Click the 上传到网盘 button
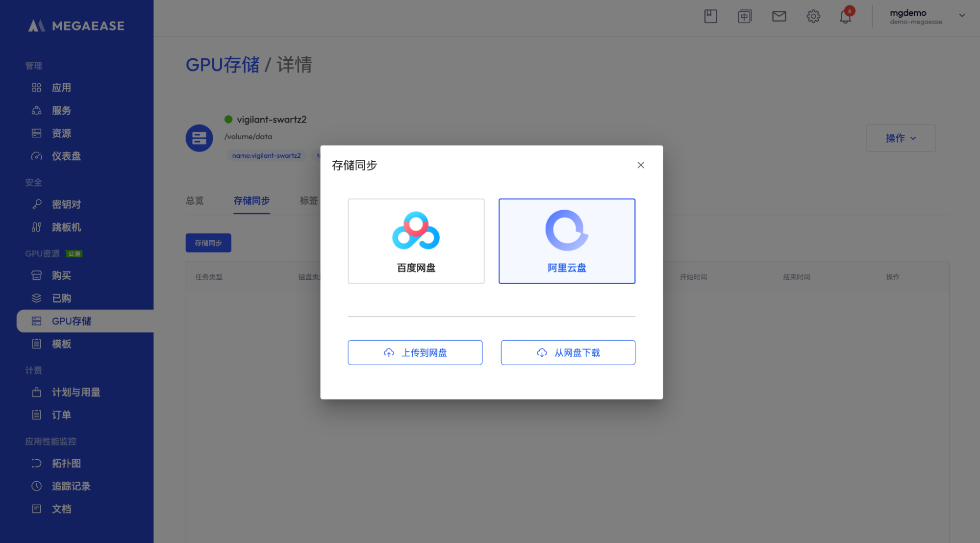The image size is (980, 543). pos(415,352)
